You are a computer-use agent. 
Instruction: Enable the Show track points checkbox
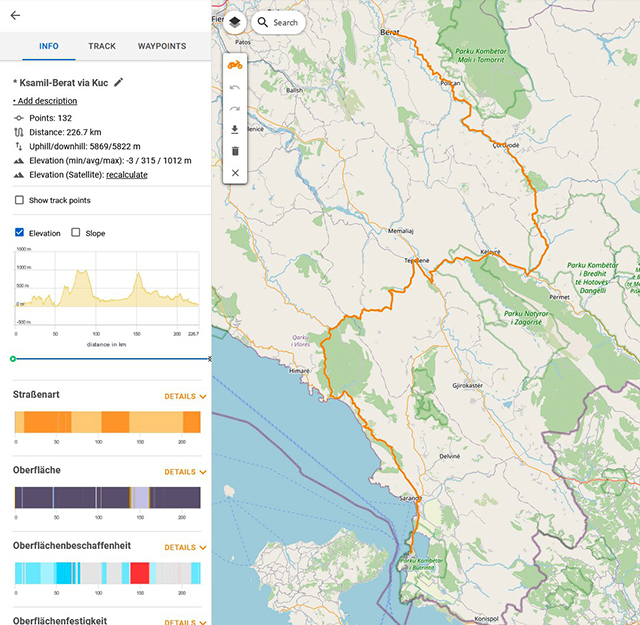click(19, 200)
